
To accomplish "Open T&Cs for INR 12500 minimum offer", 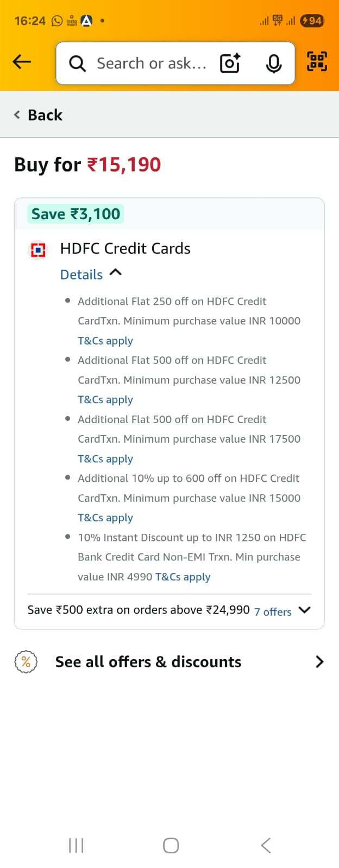I will point(105,400).
